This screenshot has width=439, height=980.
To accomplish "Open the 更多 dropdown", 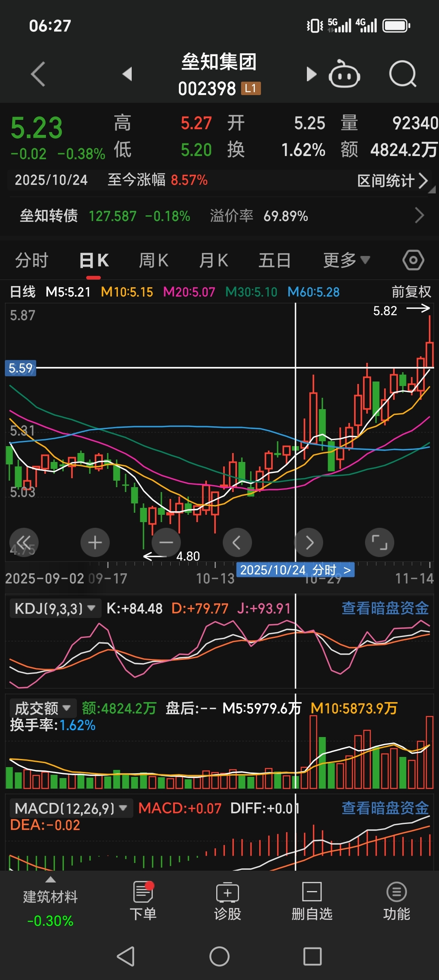I will tap(347, 260).
